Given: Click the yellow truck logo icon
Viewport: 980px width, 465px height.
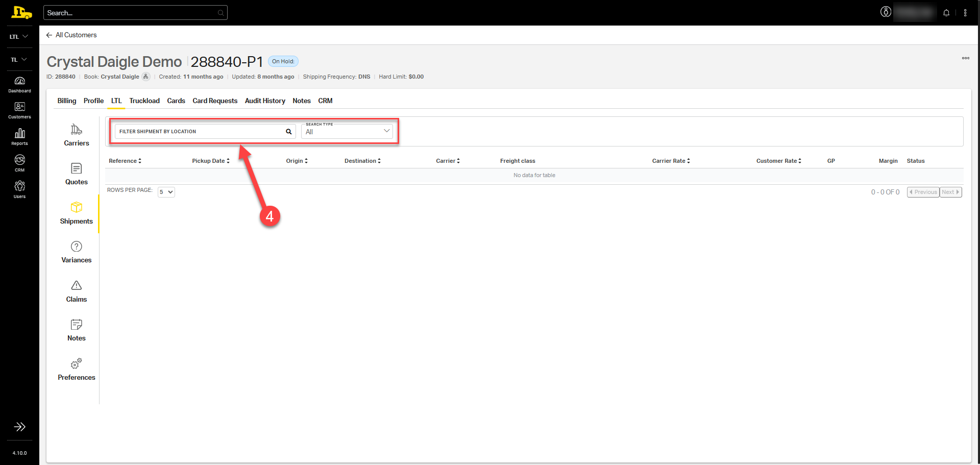Looking at the screenshot, I should coord(21,12).
